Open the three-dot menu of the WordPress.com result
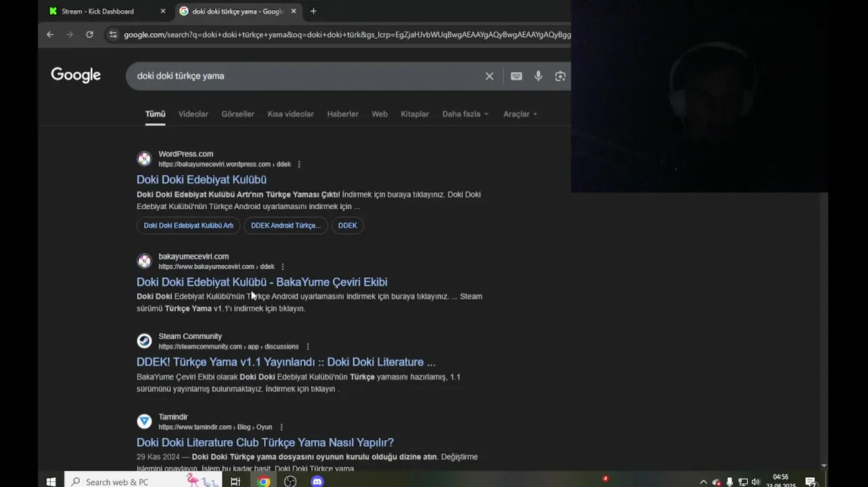The width and height of the screenshot is (868, 487). click(299, 164)
